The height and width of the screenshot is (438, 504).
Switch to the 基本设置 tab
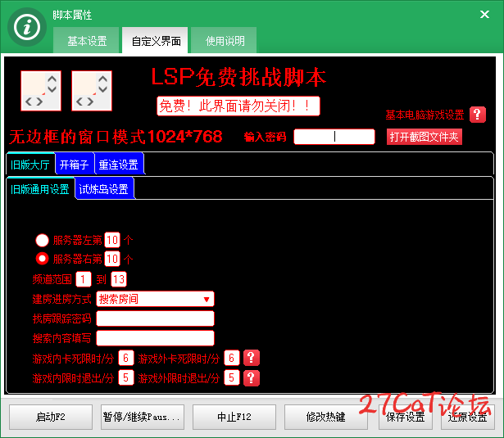(x=87, y=41)
